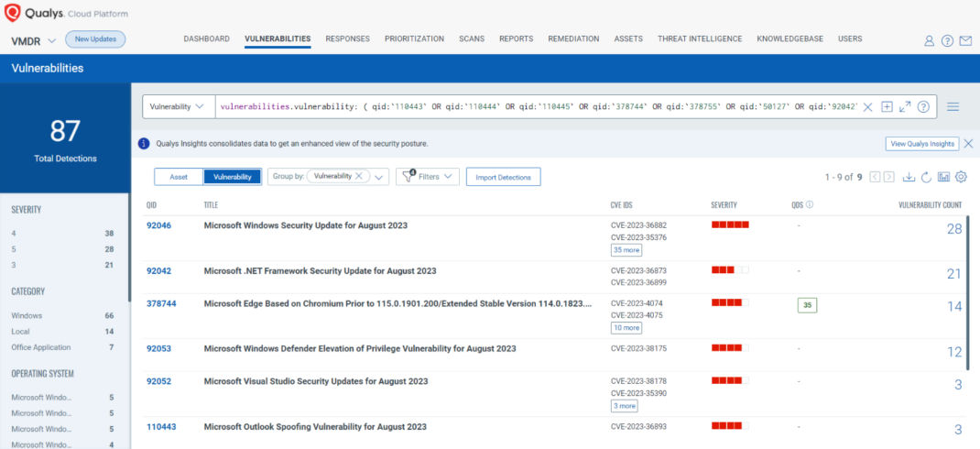Open the Filters dropdown

click(428, 177)
